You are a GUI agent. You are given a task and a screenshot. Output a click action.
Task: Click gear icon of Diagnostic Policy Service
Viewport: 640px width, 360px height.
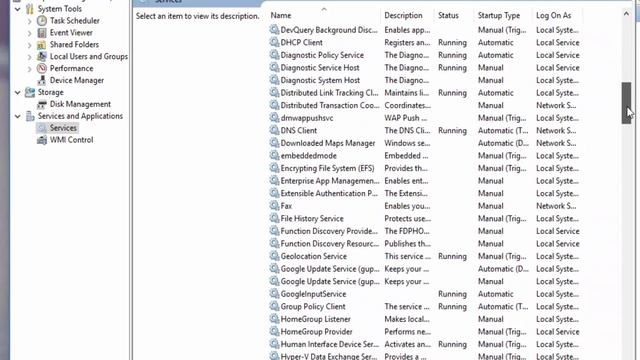(x=274, y=55)
